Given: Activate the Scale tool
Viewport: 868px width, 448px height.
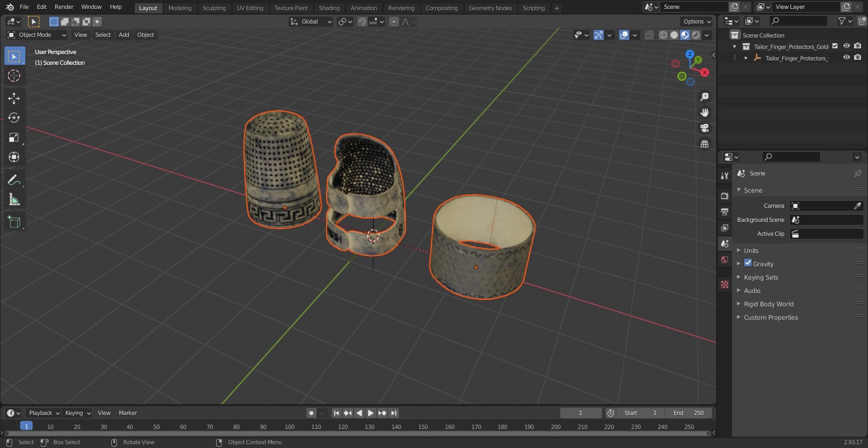Looking at the screenshot, I should pos(14,137).
